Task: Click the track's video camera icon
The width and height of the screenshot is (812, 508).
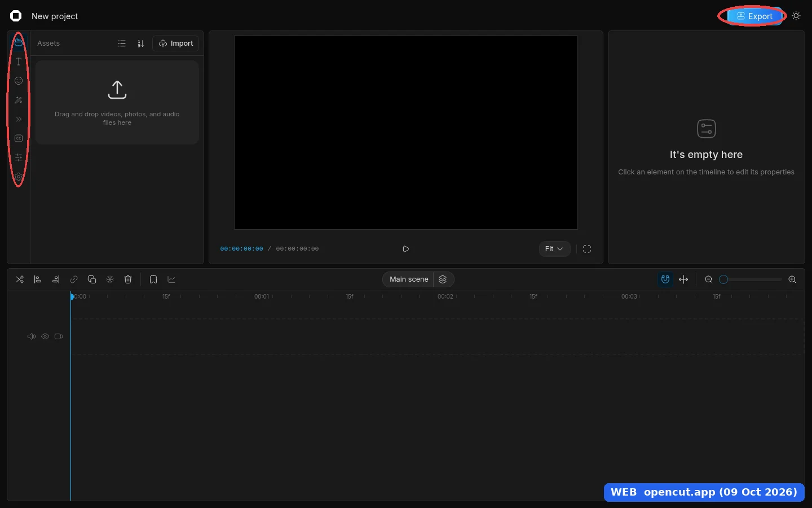Action: (59, 336)
